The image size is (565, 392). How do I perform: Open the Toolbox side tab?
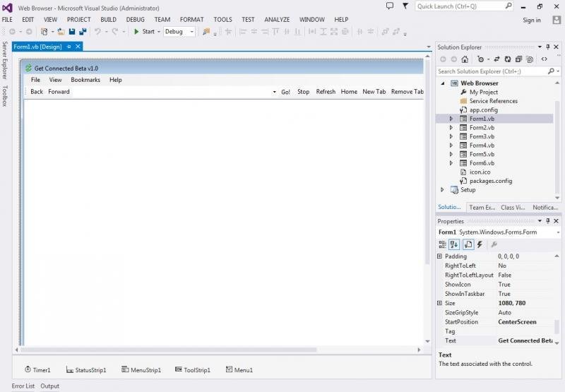pos(5,96)
